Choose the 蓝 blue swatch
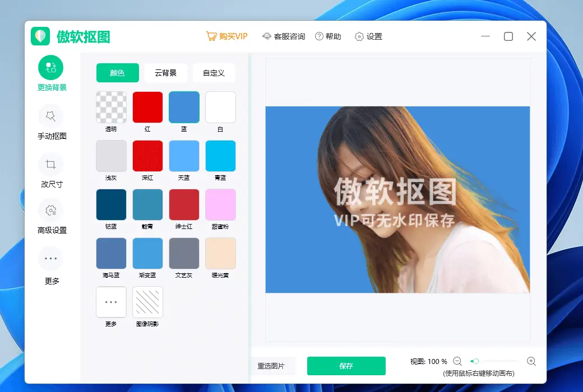Image resolution: width=583 pixels, height=392 pixels. 184,107
